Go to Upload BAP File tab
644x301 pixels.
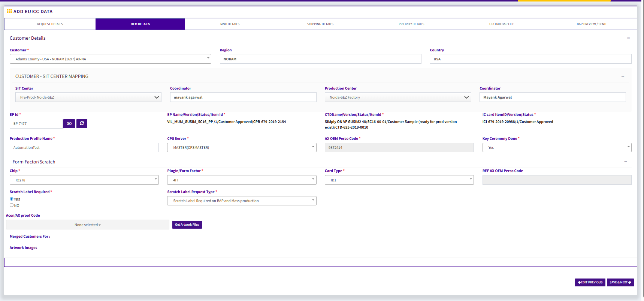click(501, 24)
